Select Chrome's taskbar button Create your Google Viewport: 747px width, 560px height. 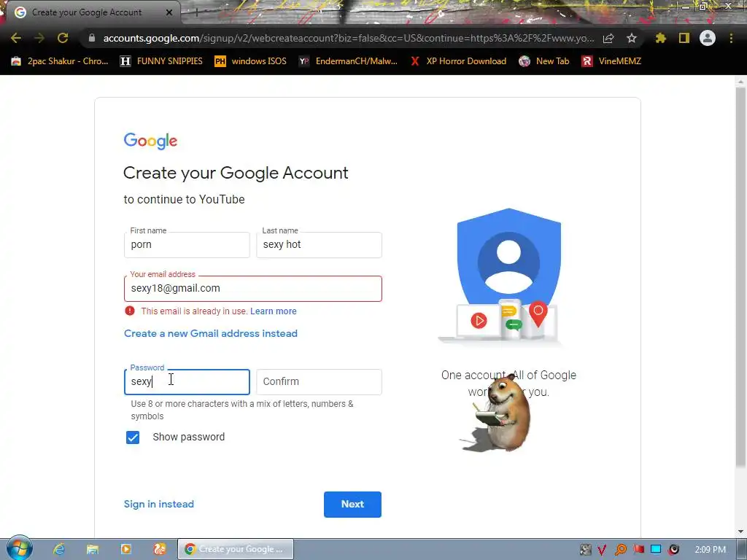click(236, 549)
